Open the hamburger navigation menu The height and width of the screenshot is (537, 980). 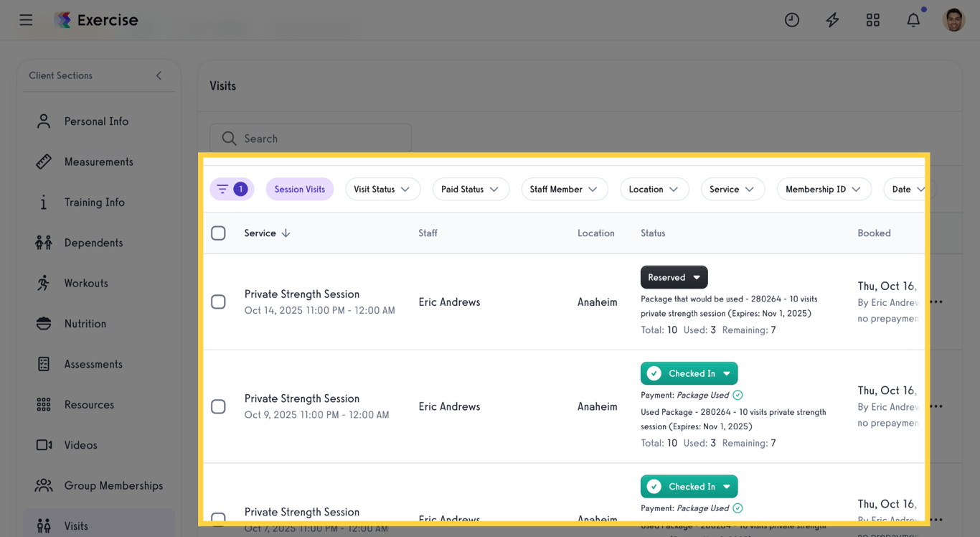26,19
